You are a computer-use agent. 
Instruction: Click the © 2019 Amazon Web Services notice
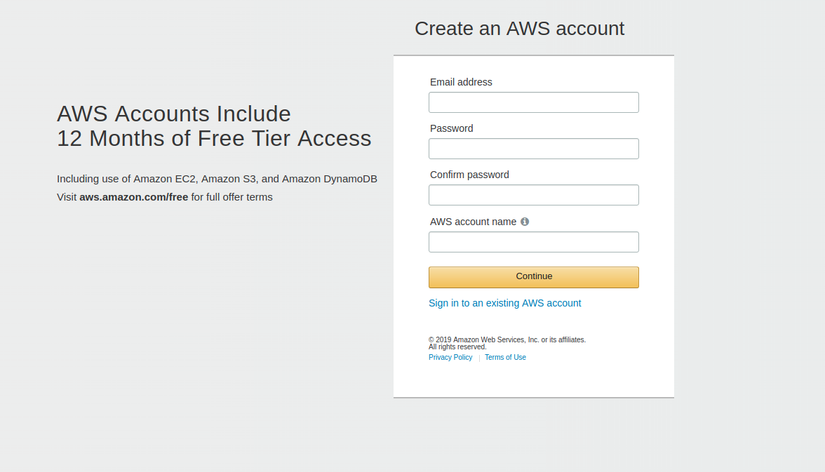point(507,340)
